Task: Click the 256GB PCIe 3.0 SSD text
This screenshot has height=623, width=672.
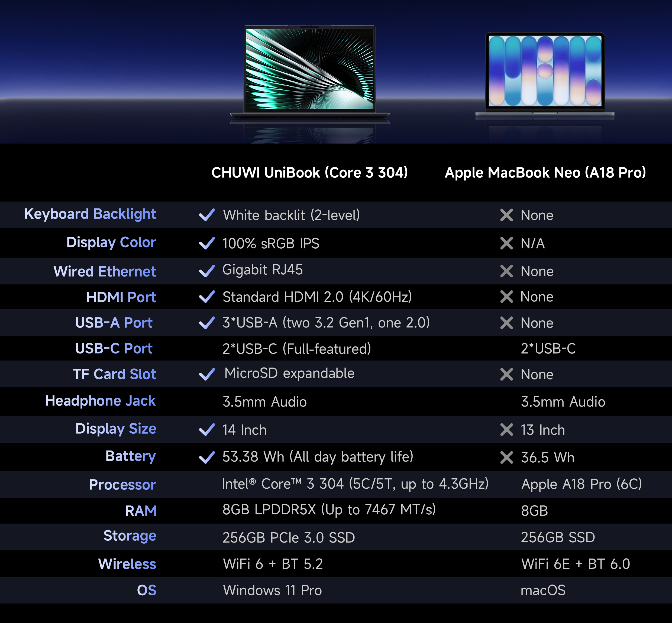Action: 289,537
